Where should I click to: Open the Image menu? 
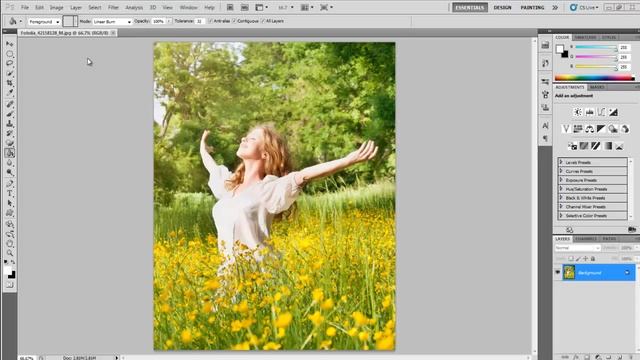56,7
